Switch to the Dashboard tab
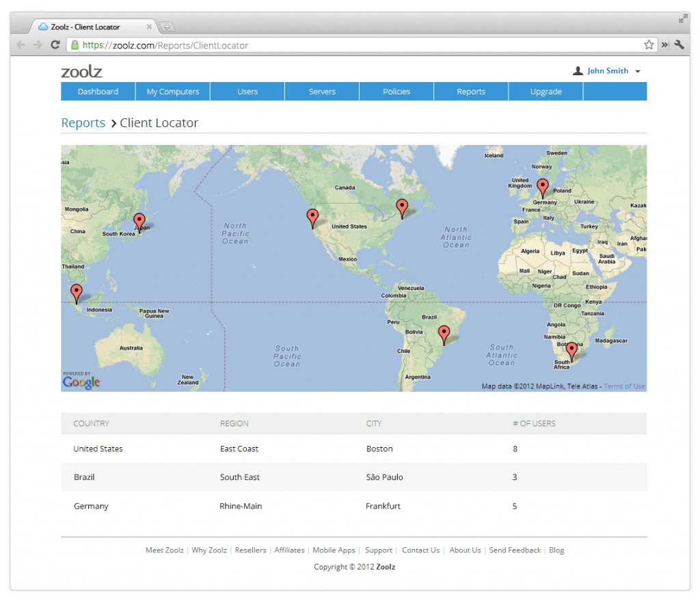This screenshot has width=700, height=599. point(97,91)
